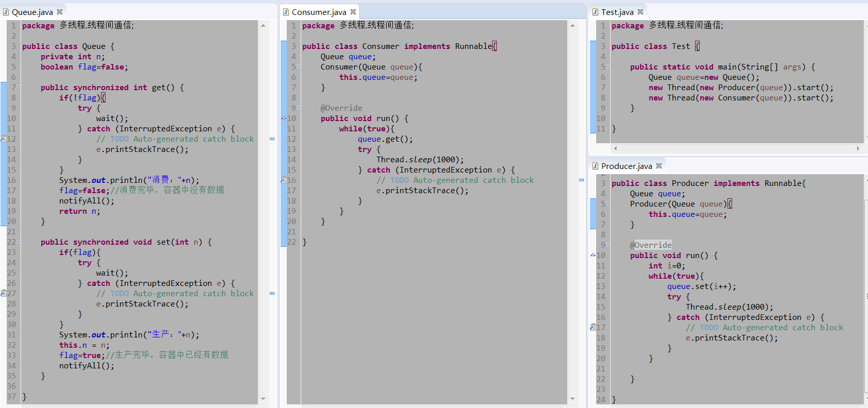Click 'boolean flag=false;' line in Queue.java
868x408 pixels.
(x=84, y=66)
